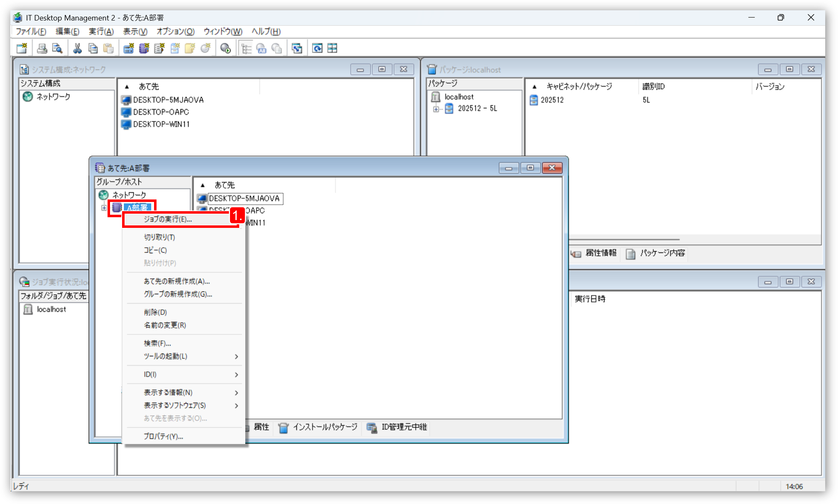
Task: Click the new window toolbar icon
Action: (22, 48)
